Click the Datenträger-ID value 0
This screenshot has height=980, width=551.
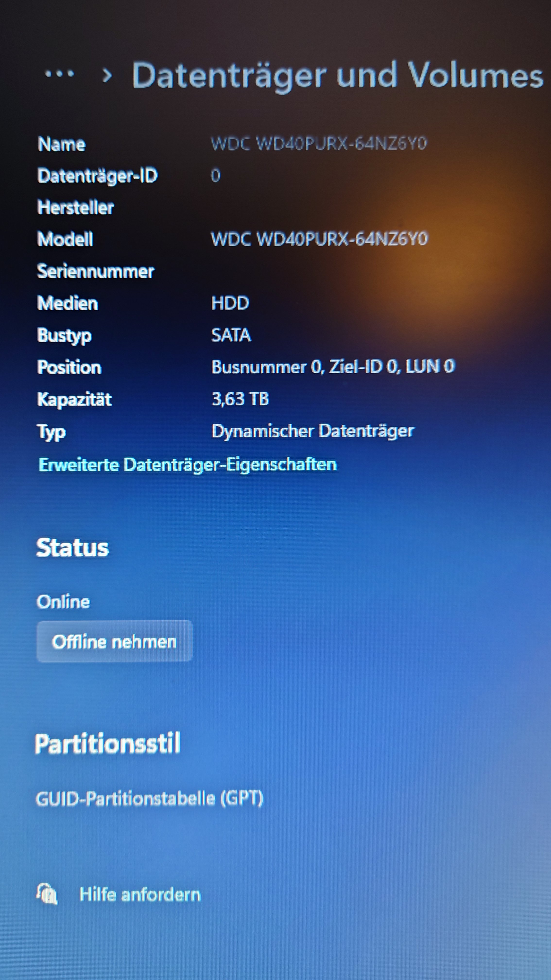pos(215,175)
